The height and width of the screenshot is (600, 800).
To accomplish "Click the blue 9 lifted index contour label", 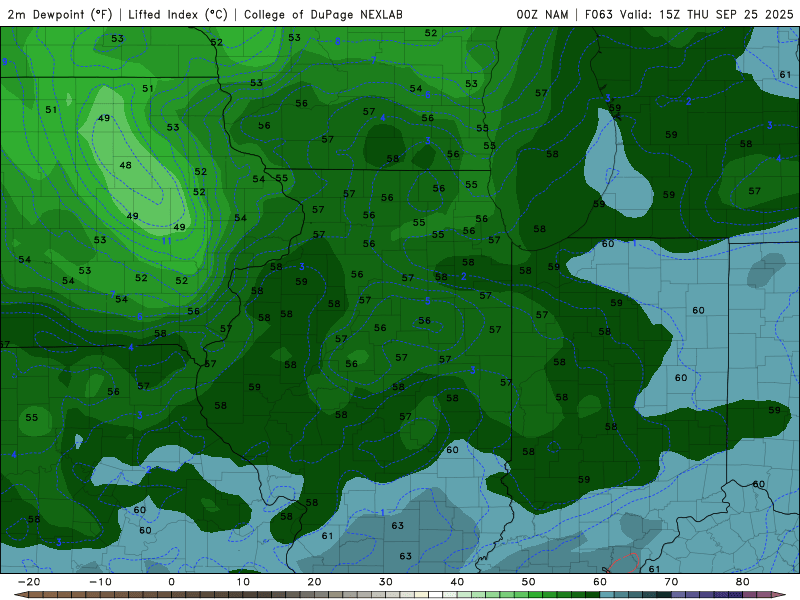I will pyautogui.click(x=5, y=62).
